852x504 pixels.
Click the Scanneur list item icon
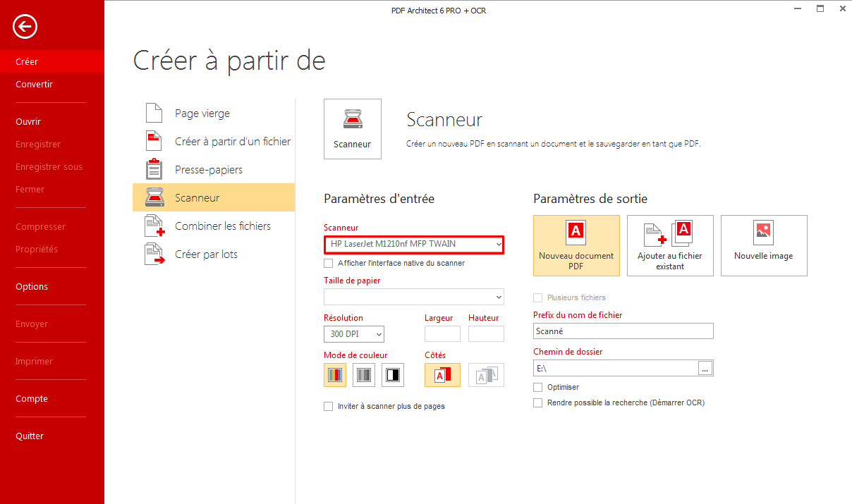point(154,198)
